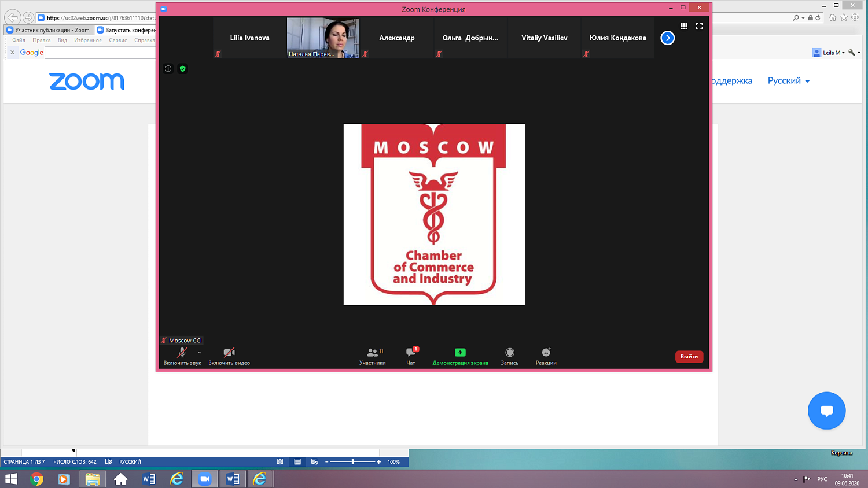Viewport: 868px width, 488px height.
Task: Click the Zoom icon in conference title bar
Action: 164,9
